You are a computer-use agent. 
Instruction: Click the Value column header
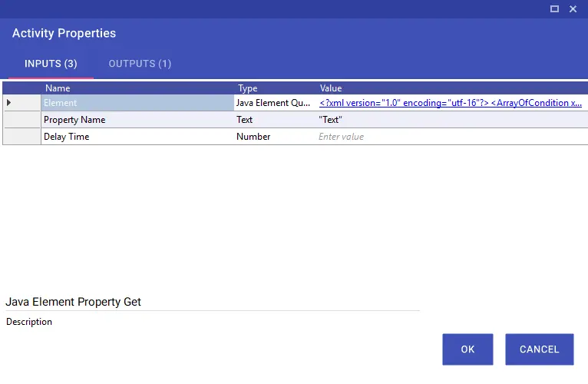coord(330,88)
